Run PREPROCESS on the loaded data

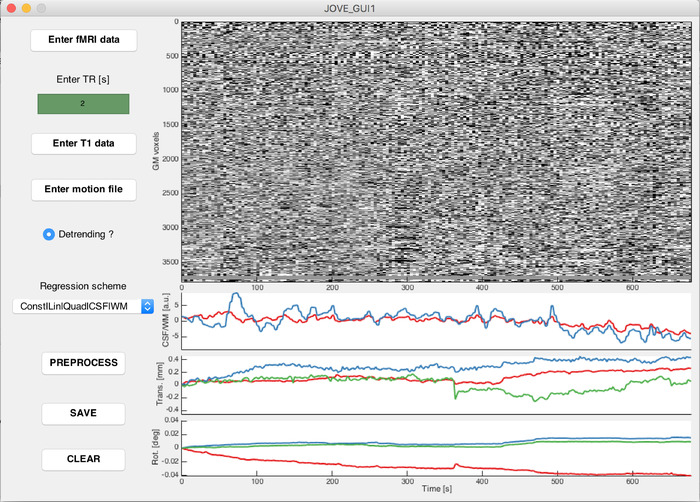(83, 362)
